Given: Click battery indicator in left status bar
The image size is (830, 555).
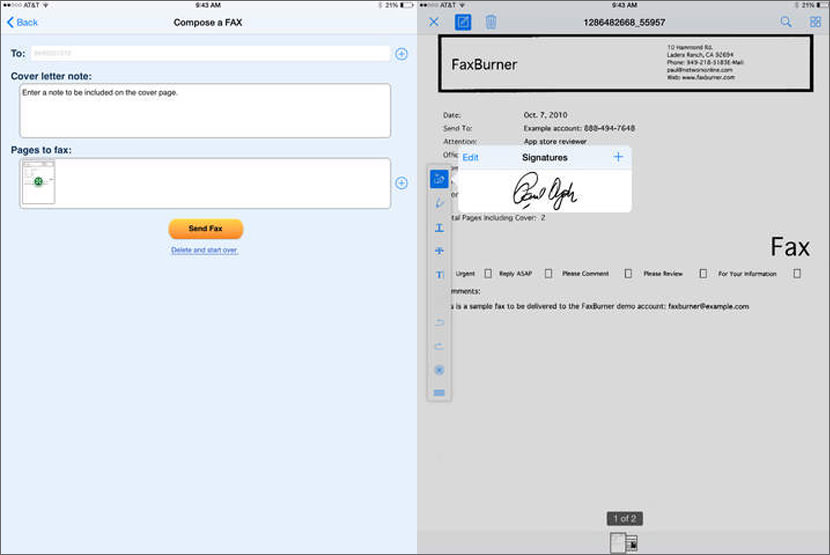Looking at the screenshot, I should tap(407, 5).
